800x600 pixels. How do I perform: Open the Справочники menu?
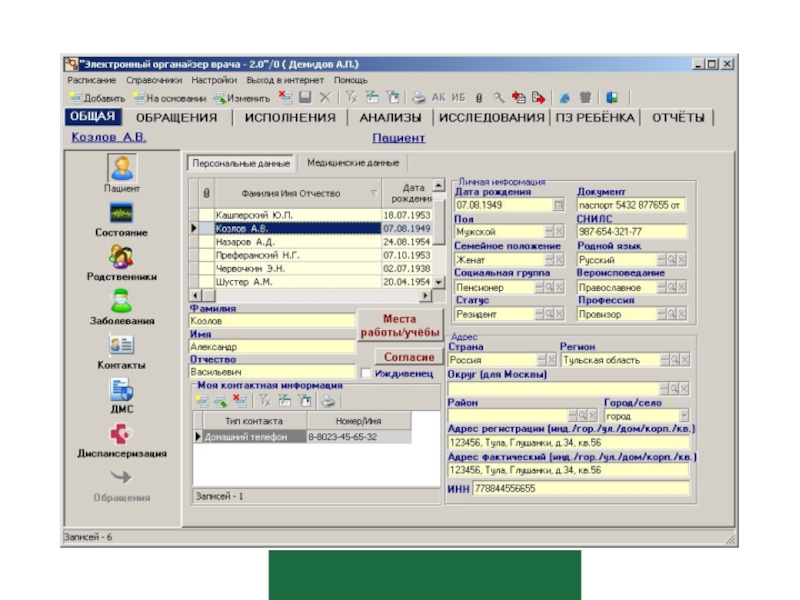pyautogui.click(x=153, y=80)
